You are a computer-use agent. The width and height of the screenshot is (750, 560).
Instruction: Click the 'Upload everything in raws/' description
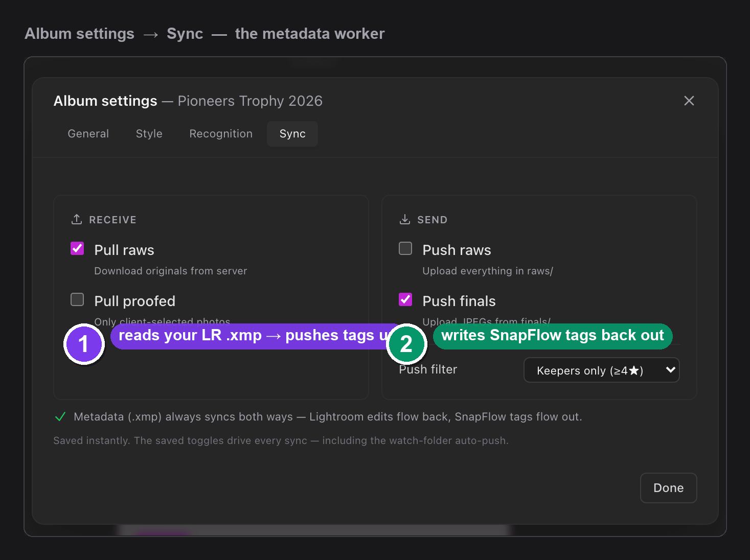[488, 271]
